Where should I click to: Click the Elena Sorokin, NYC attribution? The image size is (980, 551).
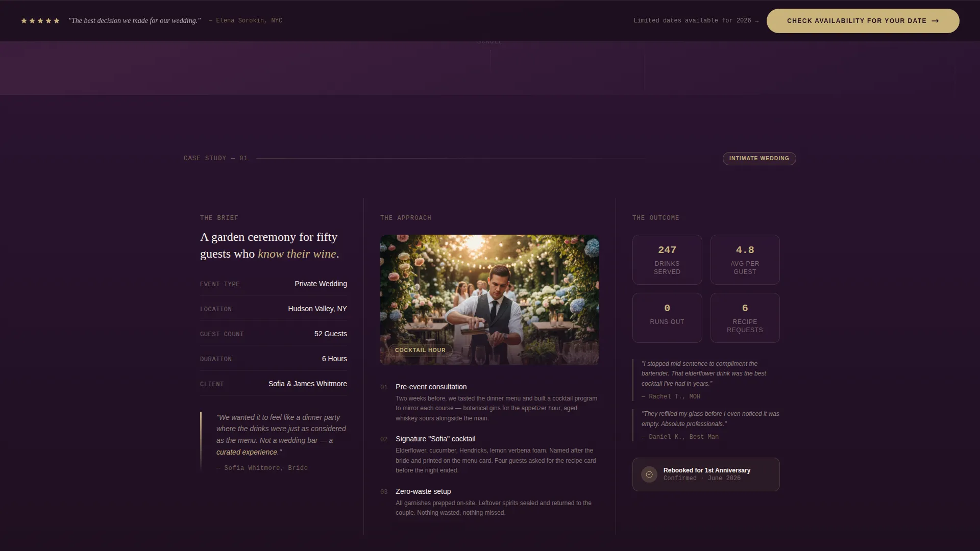[x=246, y=21]
